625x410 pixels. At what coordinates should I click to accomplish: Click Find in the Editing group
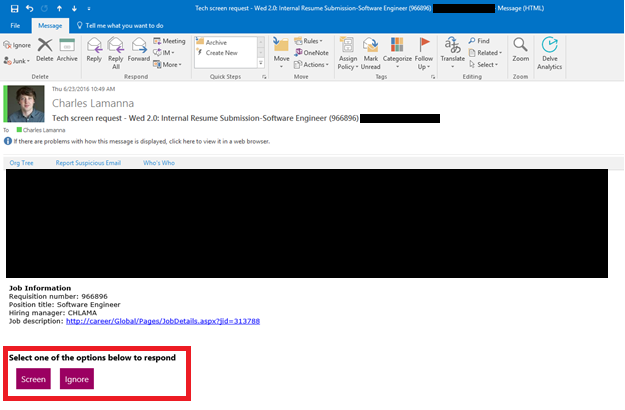coord(479,41)
